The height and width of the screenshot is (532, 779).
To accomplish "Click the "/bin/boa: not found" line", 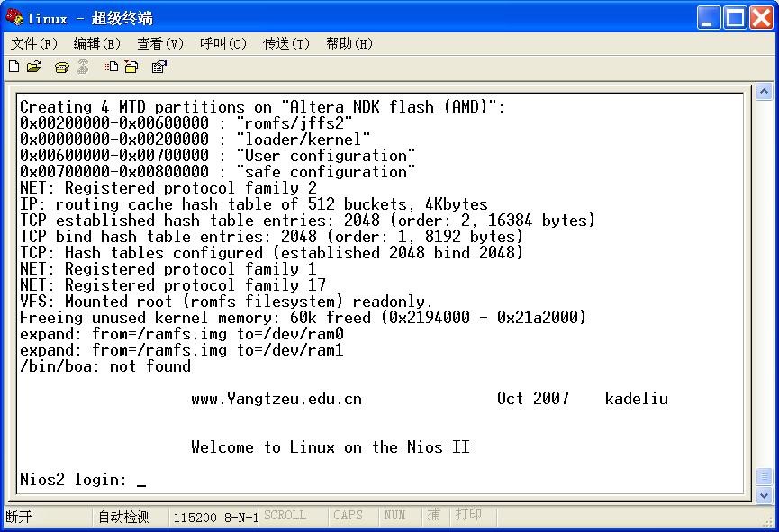I will (x=105, y=366).
